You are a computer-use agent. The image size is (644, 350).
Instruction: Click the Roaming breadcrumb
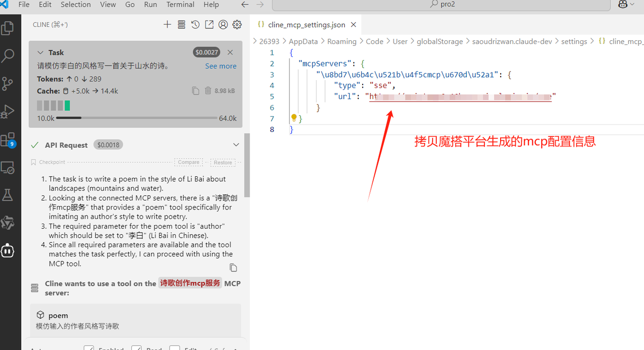point(342,41)
